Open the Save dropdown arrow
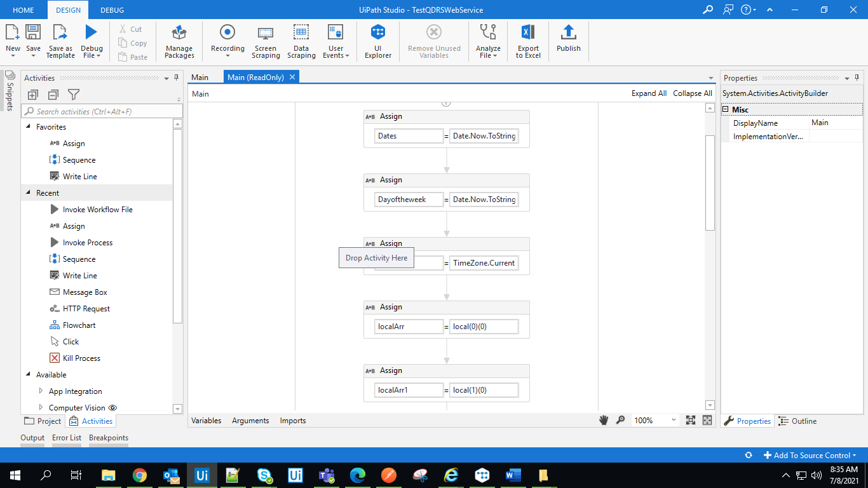868x488 pixels. click(x=33, y=56)
